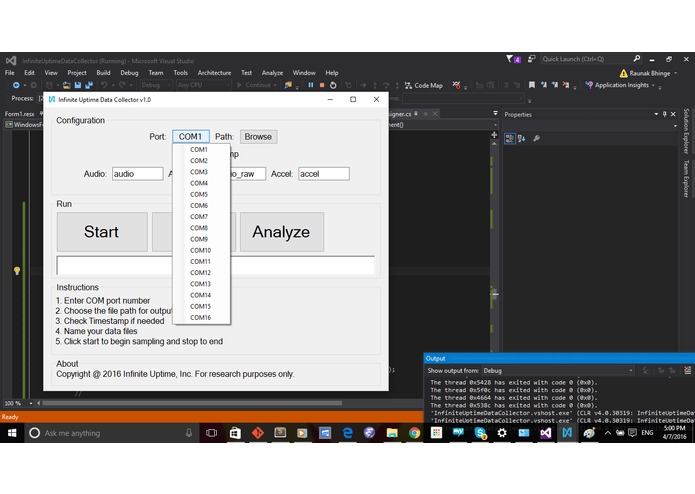Open the Windows Start menu

coord(12,433)
